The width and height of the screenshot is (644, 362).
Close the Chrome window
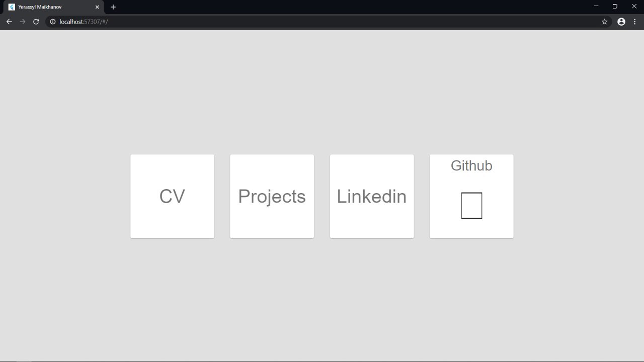point(634,6)
